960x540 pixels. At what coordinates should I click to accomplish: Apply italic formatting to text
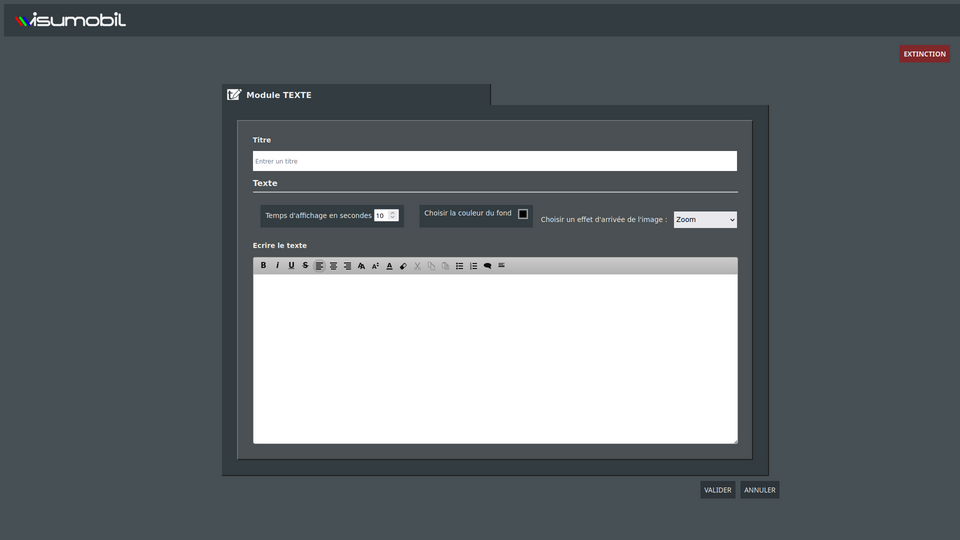tap(278, 266)
